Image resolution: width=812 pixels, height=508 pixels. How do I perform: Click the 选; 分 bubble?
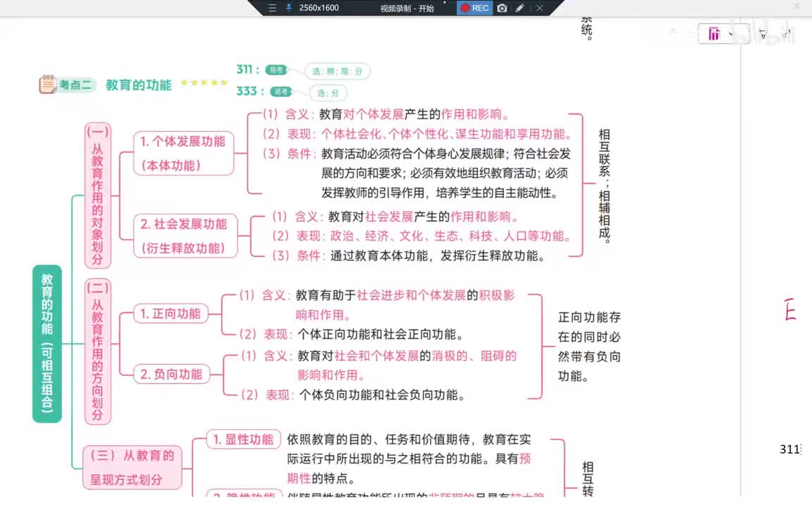pyautogui.click(x=328, y=93)
